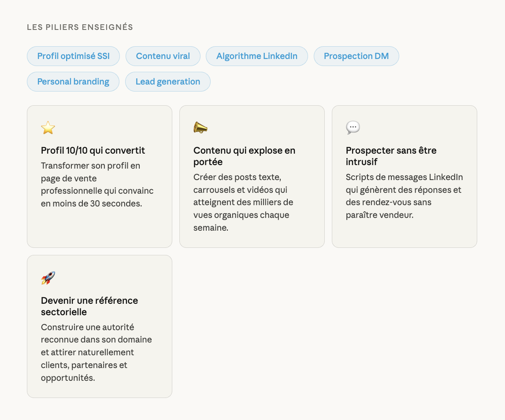Click the profile sales page description text
Viewport: 505px width, 420px height.
(97, 185)
